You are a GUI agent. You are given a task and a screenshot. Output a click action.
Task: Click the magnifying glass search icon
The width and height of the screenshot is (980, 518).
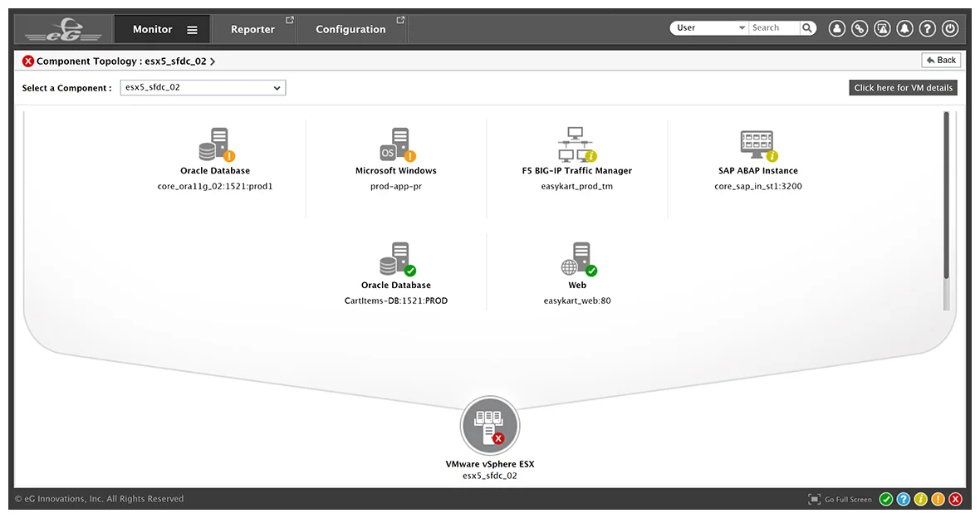point(807,27)
